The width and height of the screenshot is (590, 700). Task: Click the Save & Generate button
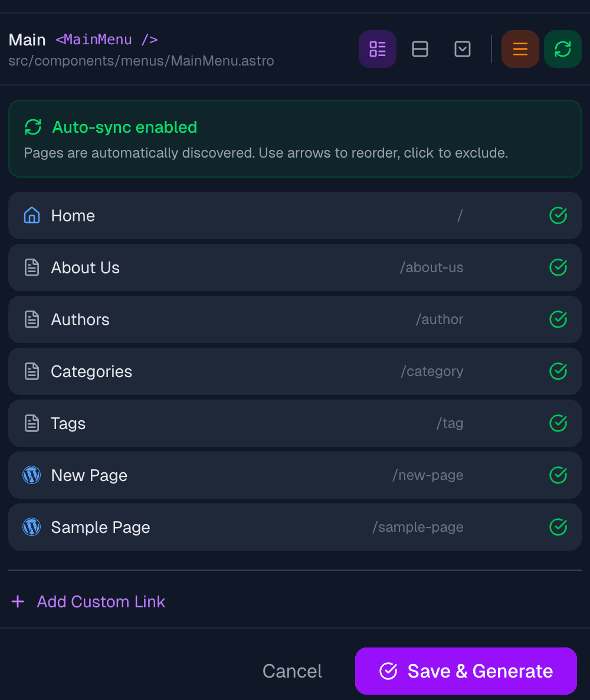[x=466, y=671]
